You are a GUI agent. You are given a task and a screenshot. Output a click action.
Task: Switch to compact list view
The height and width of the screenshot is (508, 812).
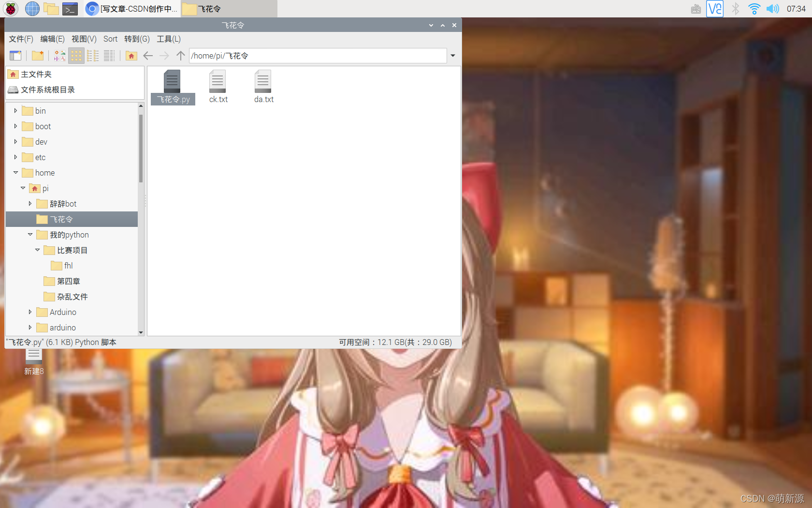pyautogui.click(x=93, y=56)
